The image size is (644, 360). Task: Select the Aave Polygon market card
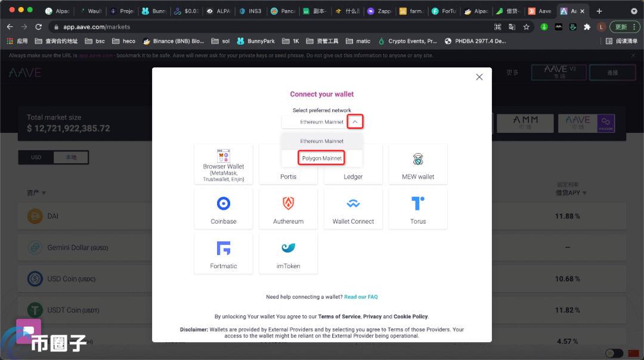click(x=587, y=123)
